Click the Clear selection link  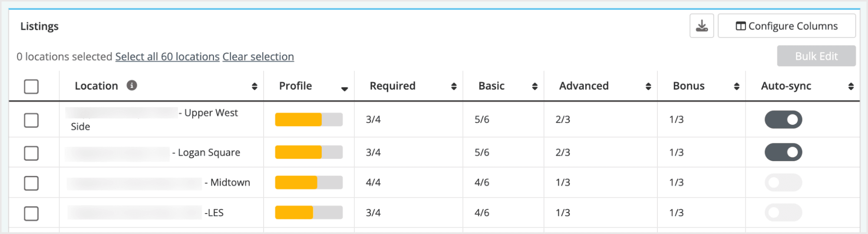(x=258, y=57)
